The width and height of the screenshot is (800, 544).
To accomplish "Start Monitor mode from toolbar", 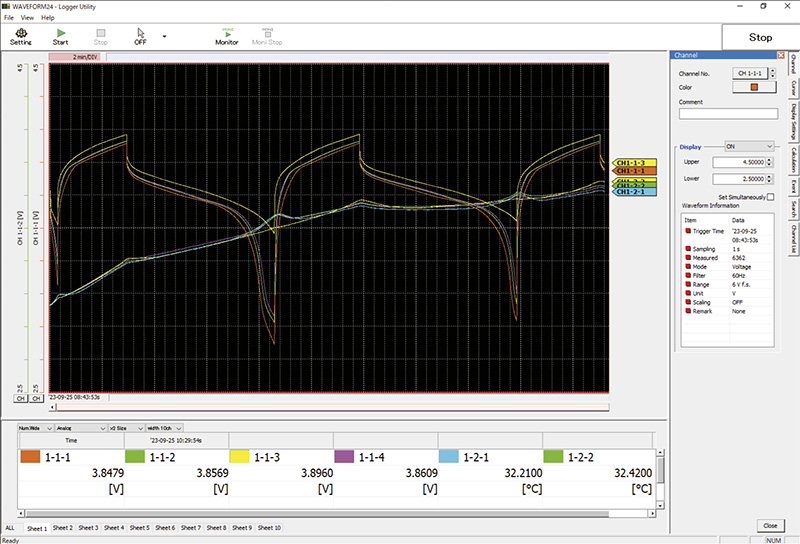I will pos(227,37).
